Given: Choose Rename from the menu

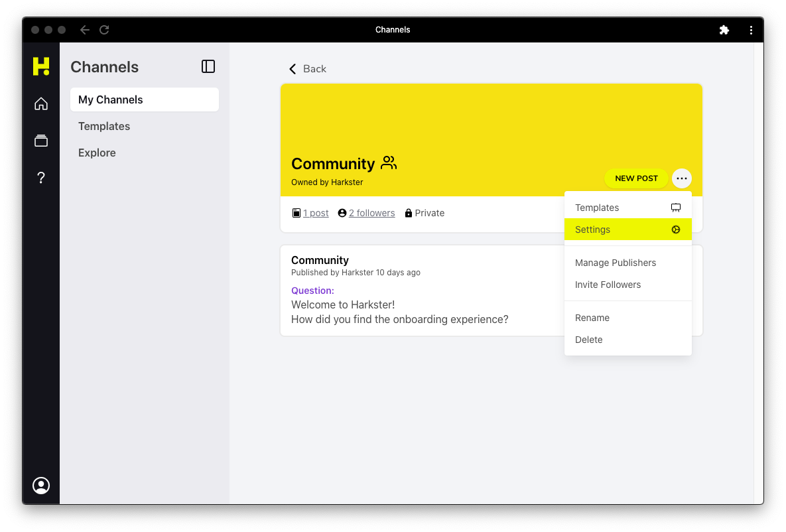Looking at the screenshot, I should pos(627,318).
